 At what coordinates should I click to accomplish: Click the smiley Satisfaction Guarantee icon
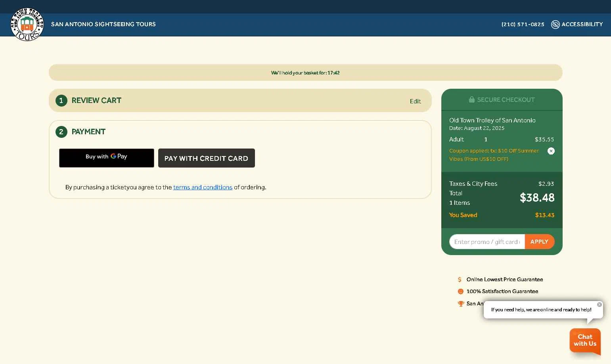[460, 292]
